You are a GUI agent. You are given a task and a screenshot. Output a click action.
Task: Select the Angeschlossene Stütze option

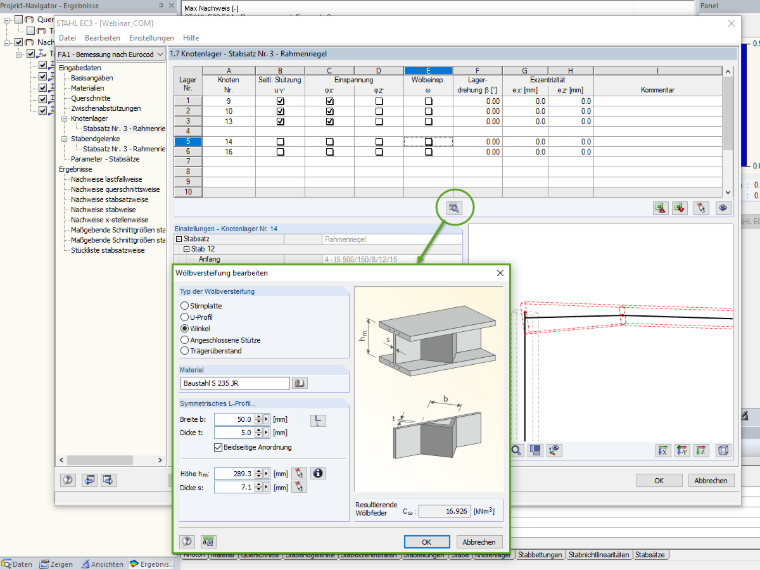(x=184, y=340)
